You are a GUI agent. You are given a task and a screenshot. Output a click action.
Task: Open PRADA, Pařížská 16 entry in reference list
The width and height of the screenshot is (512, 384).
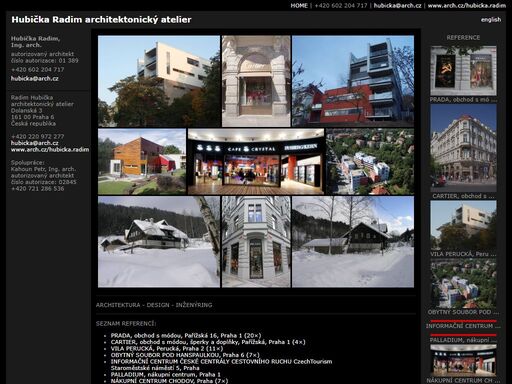pyautogui.click(x=186, y=335)
